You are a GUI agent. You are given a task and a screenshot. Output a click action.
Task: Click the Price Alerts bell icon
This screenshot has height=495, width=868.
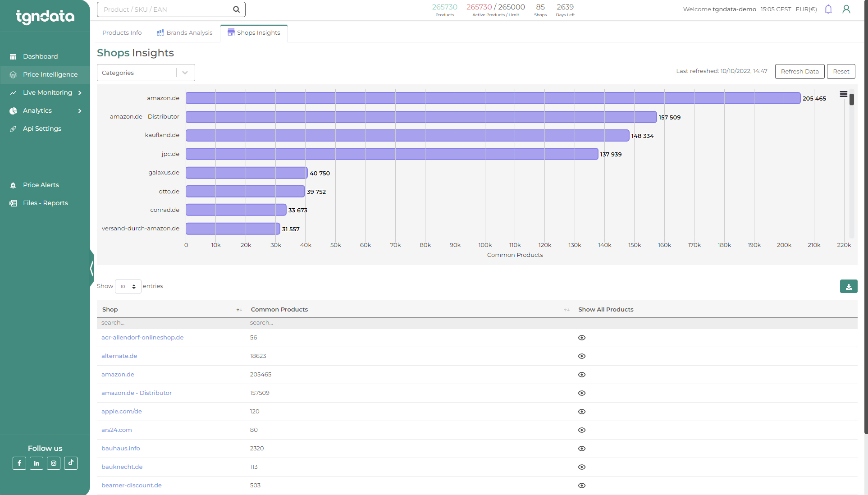tap(13, 185)
